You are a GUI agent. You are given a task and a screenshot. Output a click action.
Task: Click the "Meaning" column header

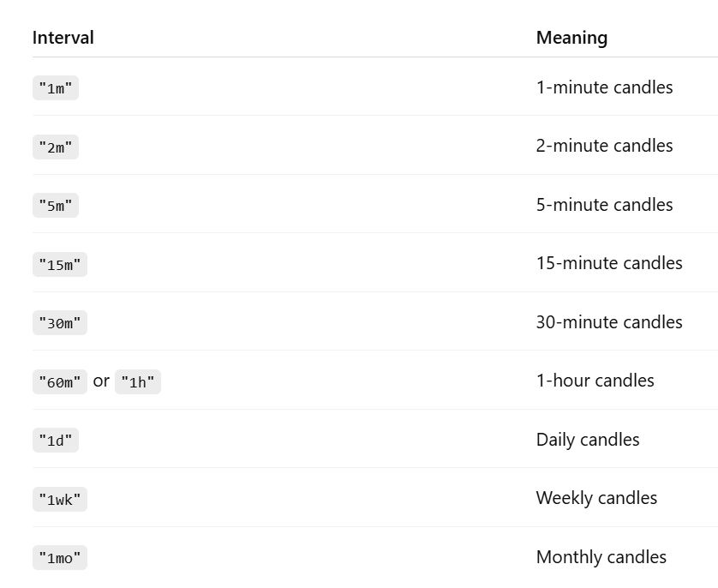pyautogui.click(x=571, y=38)
